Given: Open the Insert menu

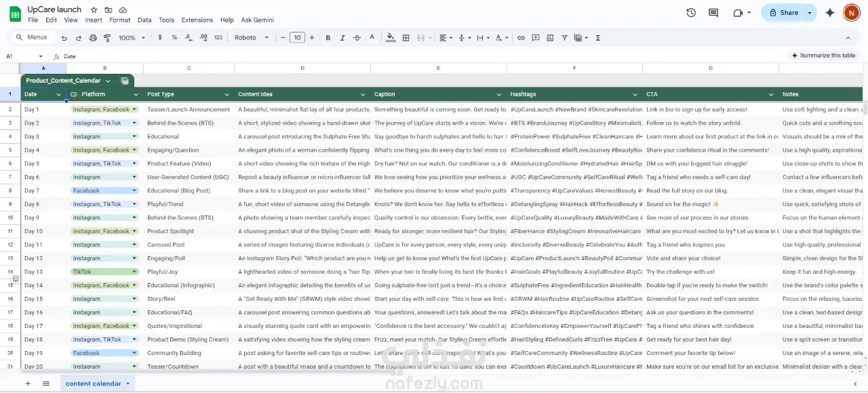Looking at the screenshot, I should coord(94,20).
